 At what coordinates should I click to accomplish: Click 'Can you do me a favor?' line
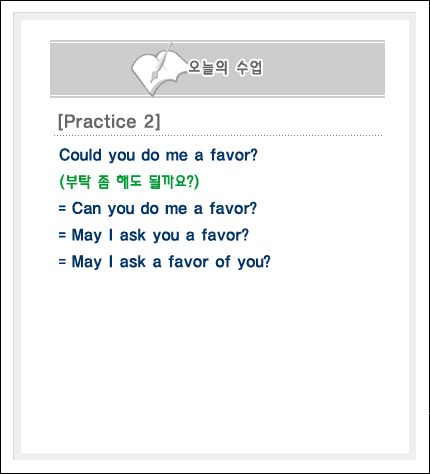pyautogui.click(x=158, y=209)
